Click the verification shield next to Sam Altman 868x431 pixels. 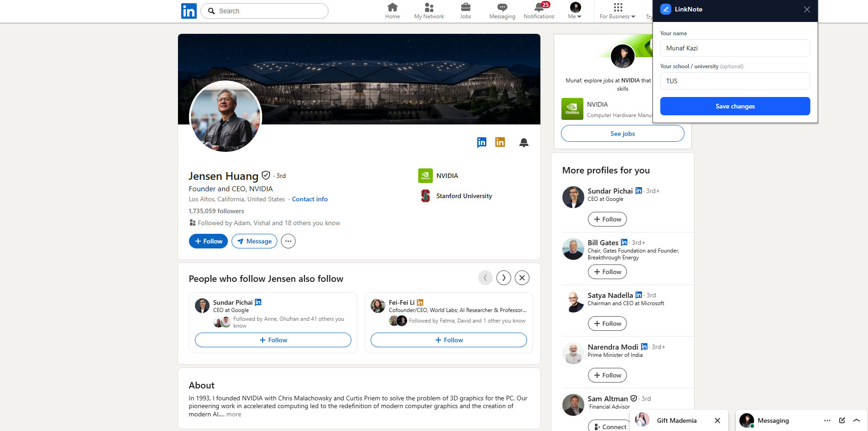click(x=634, y=399)
